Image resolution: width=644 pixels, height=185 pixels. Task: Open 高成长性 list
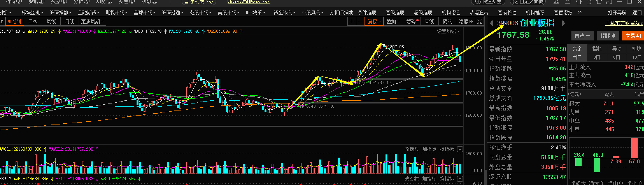click(x=507, y=12)
